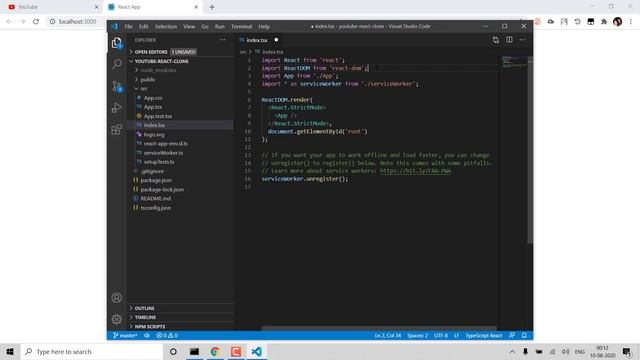This screenshot has height=360, width=640.
Task: Open the Selection menu
Action: coord(166,26)
